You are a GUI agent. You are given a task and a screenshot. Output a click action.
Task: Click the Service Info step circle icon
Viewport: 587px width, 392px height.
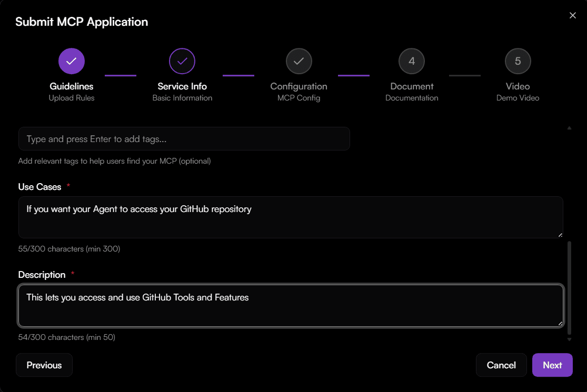coord(182,61)
